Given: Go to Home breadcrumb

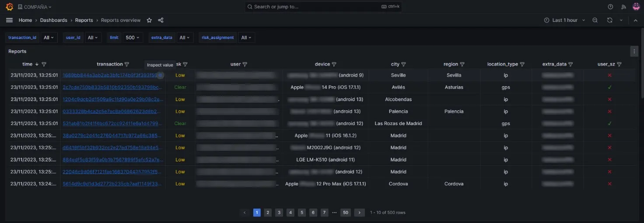Looking at the screenshot, I should tap(25, 20).
